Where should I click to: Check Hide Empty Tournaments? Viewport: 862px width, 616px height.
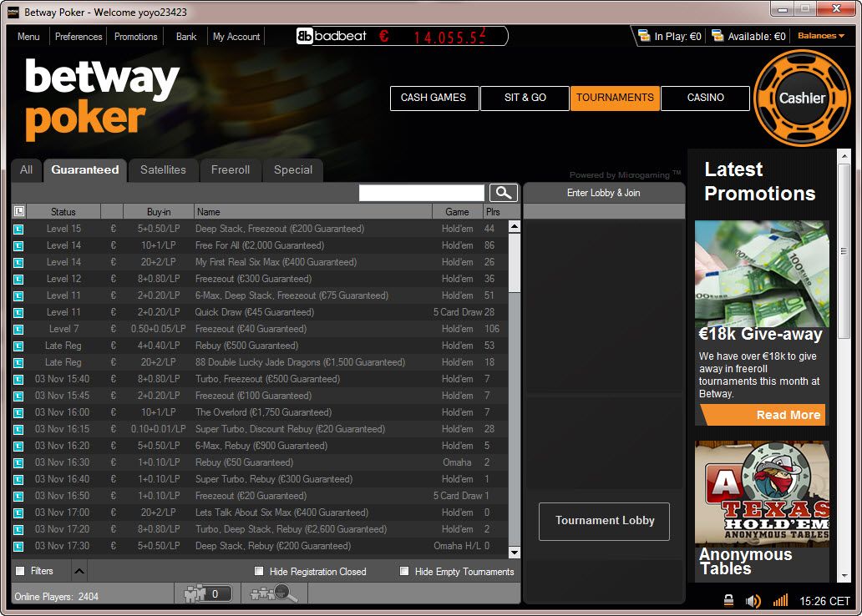404,571
